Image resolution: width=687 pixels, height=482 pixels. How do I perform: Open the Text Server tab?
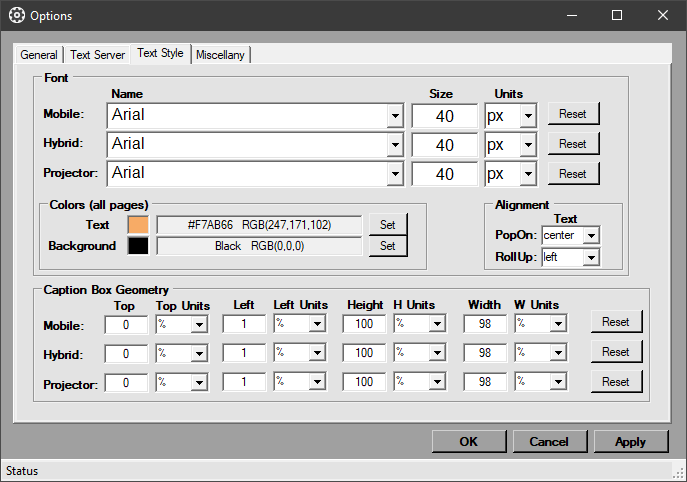pos(97,55)
